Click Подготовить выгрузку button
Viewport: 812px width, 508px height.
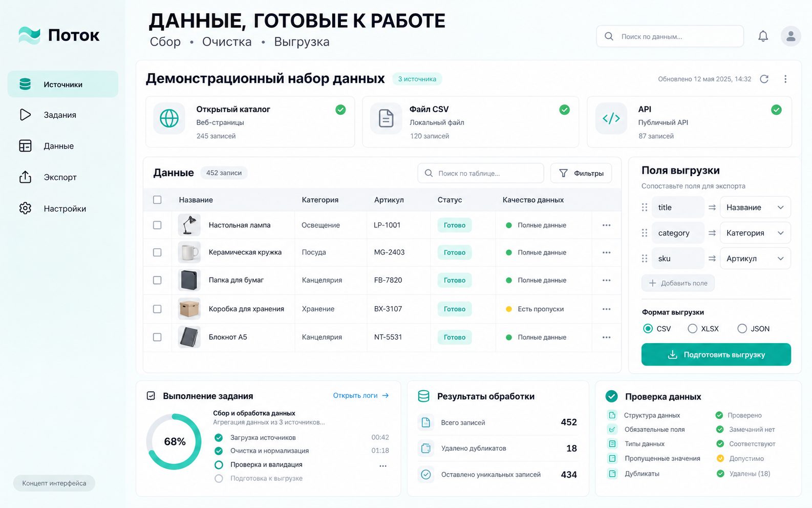pos(716,354)
